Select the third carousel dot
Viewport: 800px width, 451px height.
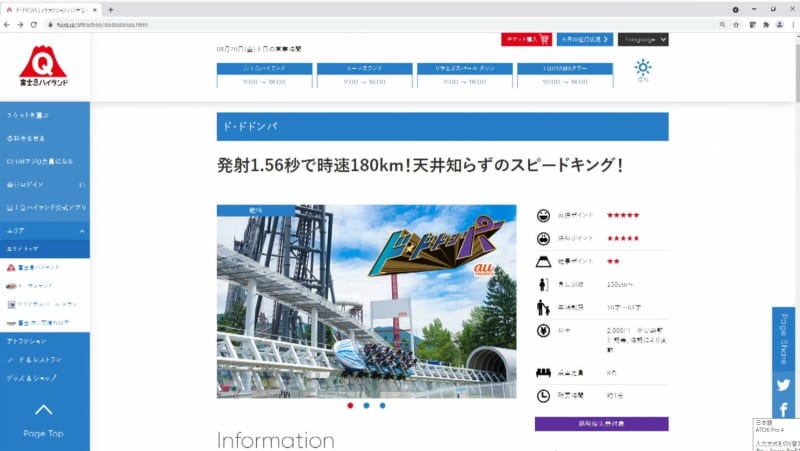coord(382,406)
